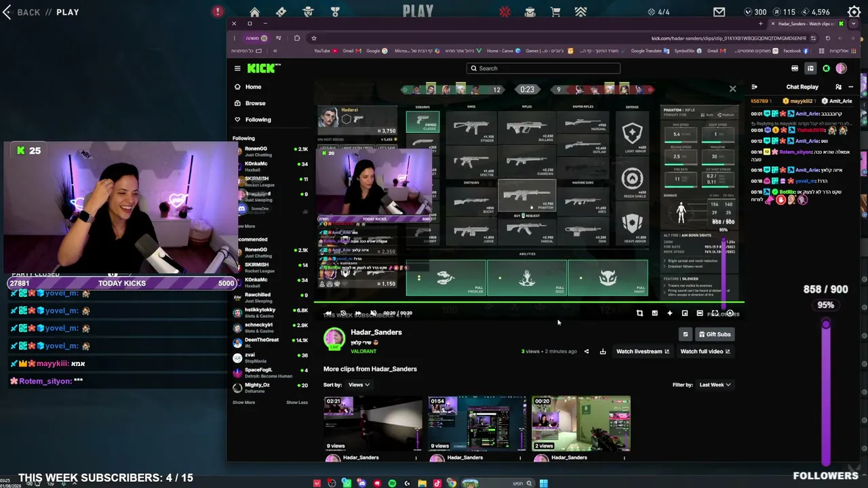This screenshot has width=868, height=488.
Task: Open Mighty_Oz channel in sidebar
Action: (271, 387)
